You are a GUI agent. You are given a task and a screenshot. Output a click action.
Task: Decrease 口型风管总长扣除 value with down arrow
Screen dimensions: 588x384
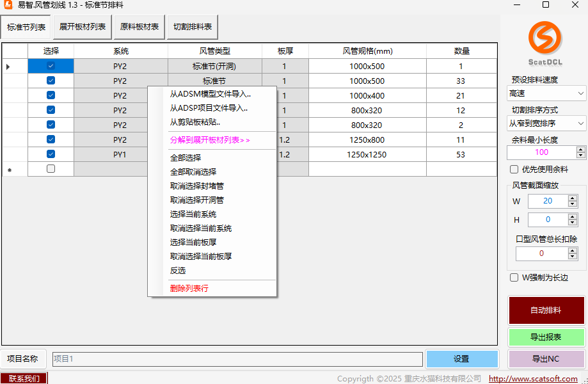(573, 257)
